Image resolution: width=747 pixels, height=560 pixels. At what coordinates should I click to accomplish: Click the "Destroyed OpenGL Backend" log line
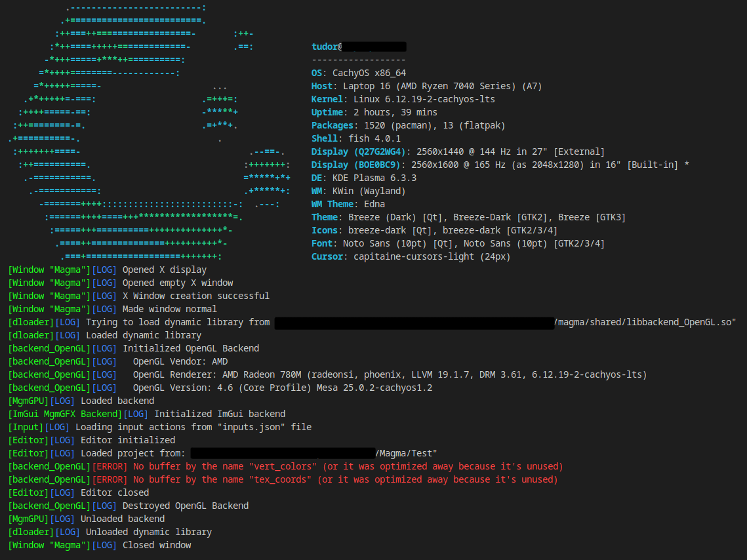coord(129,505)
